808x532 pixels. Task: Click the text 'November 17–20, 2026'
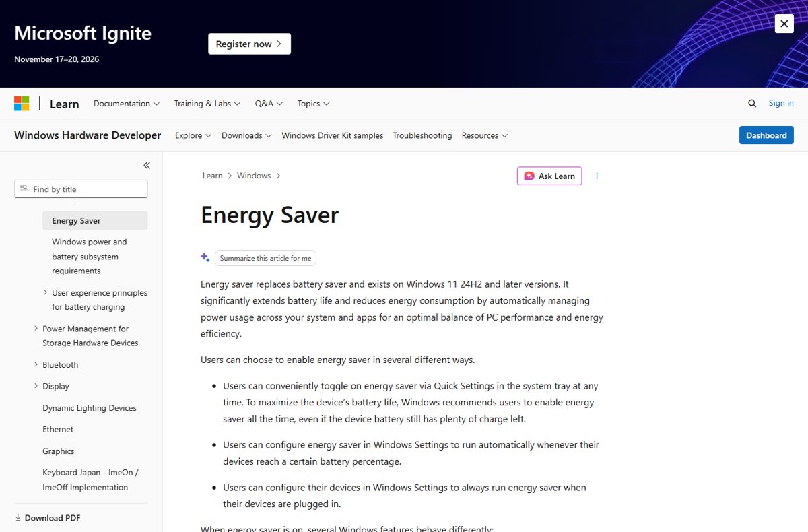click(x=57, y=59)
